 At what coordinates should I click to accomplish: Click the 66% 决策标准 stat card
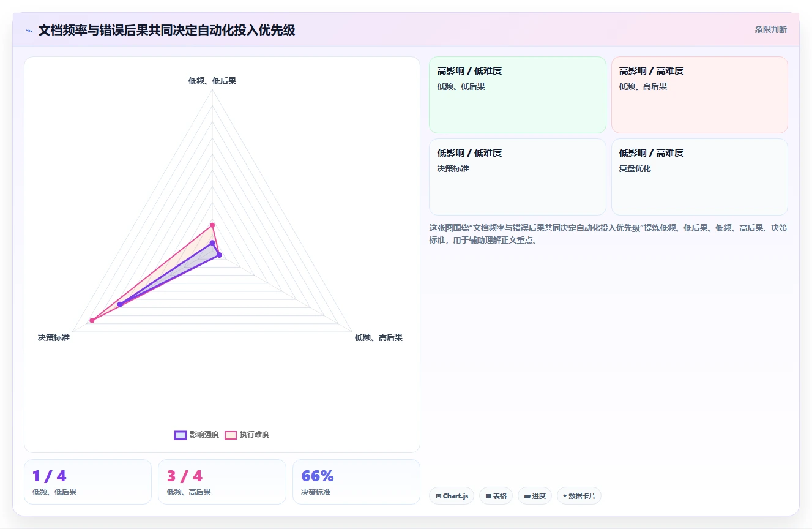pos(356,482)
